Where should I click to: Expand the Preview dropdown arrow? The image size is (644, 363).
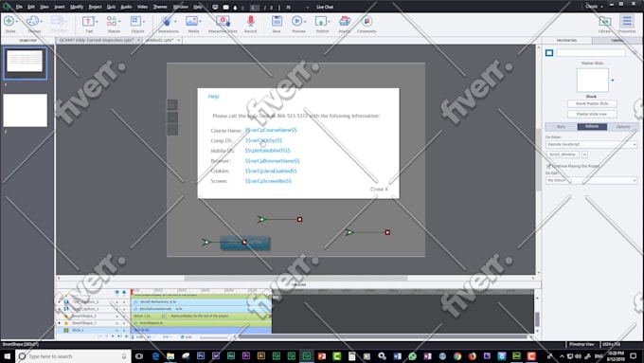pyautogui.click(x=305, y=22)
